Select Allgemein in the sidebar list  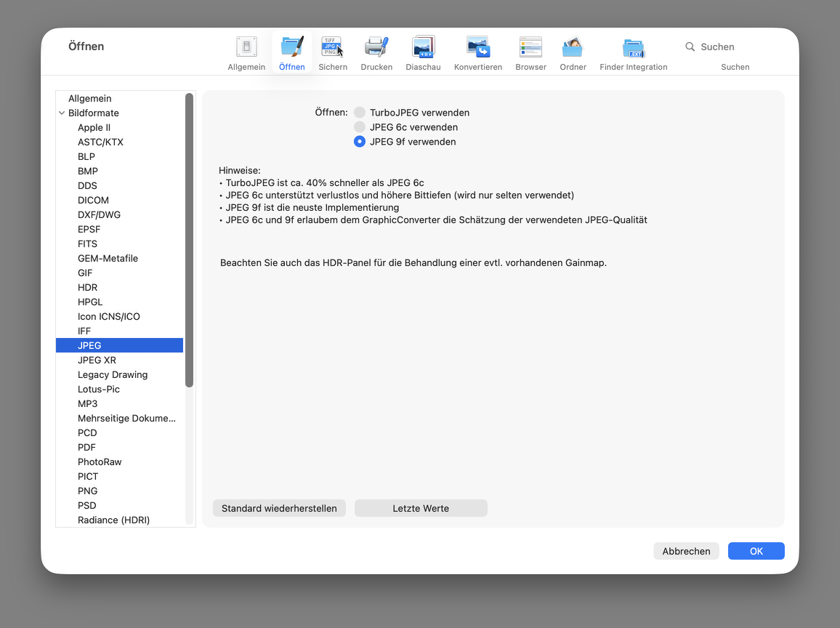point(90,98)
